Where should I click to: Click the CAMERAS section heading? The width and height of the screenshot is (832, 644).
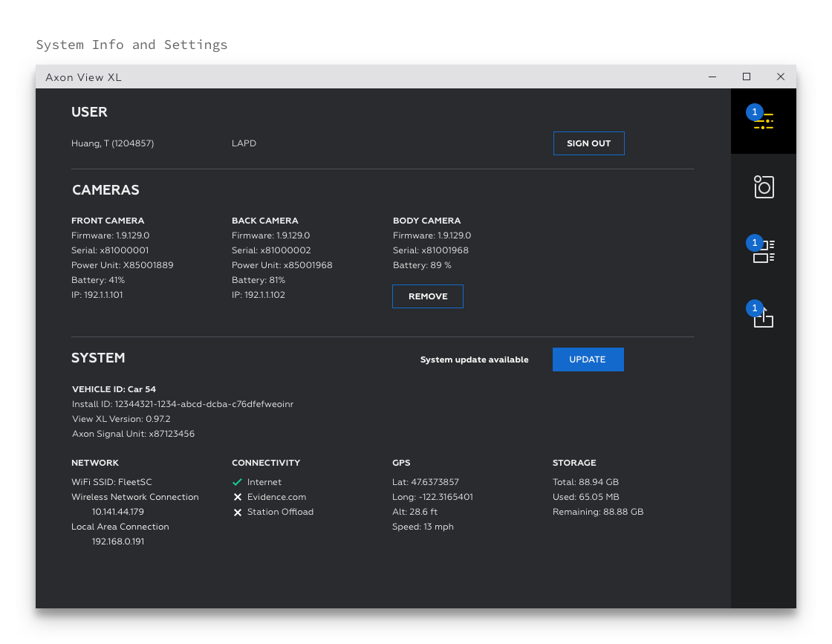click(x=105, y=190)
